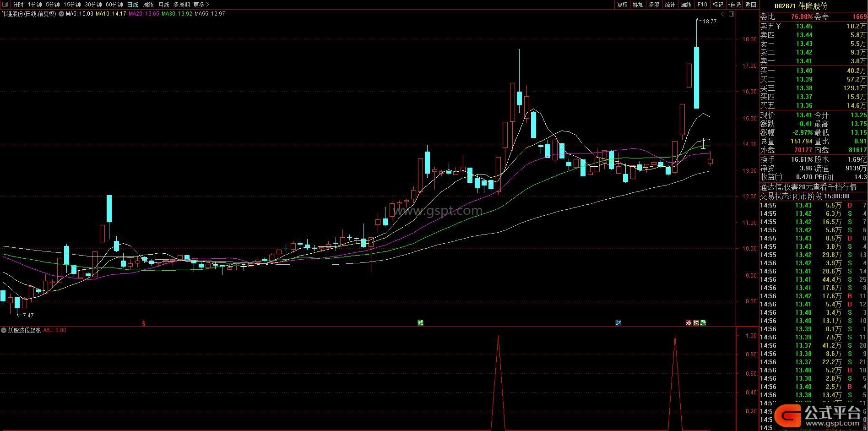868x431 pixels.
Task: Click the 标记 mark button
Action: pos(718,5)
